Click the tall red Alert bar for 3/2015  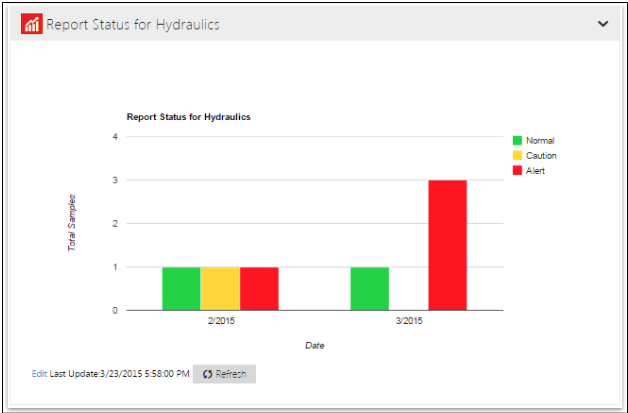pos(447,245)
